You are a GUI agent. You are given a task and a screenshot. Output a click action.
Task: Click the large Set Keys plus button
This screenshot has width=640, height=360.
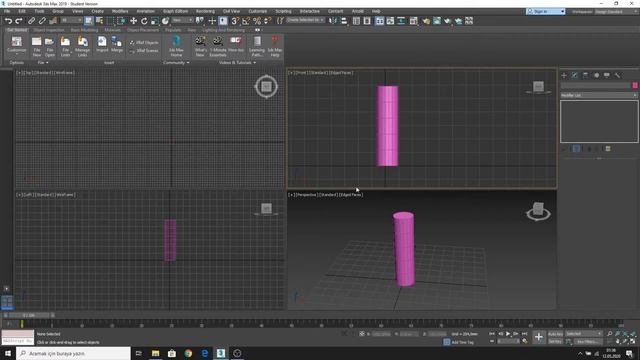[x=539, y=337]
